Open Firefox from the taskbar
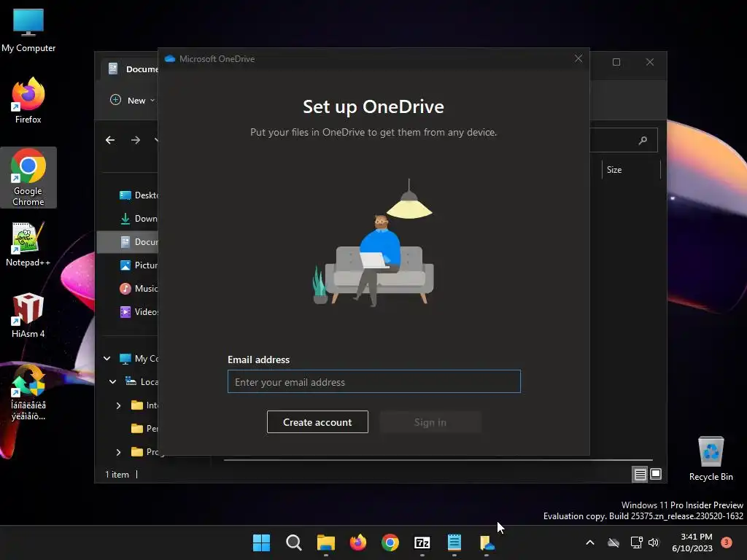This screenshot has width=747, height=560. [x=357, y=542]
